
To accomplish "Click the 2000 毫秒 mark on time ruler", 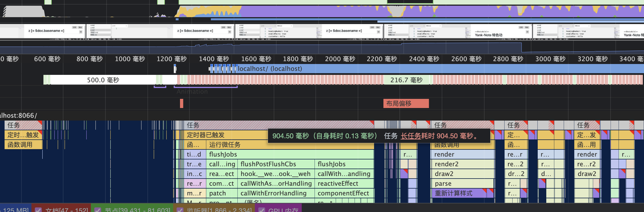I will tap(340, 59).
